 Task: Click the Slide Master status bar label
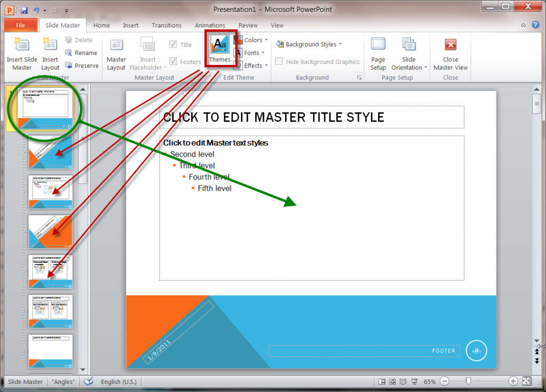[x=25, y=381]
